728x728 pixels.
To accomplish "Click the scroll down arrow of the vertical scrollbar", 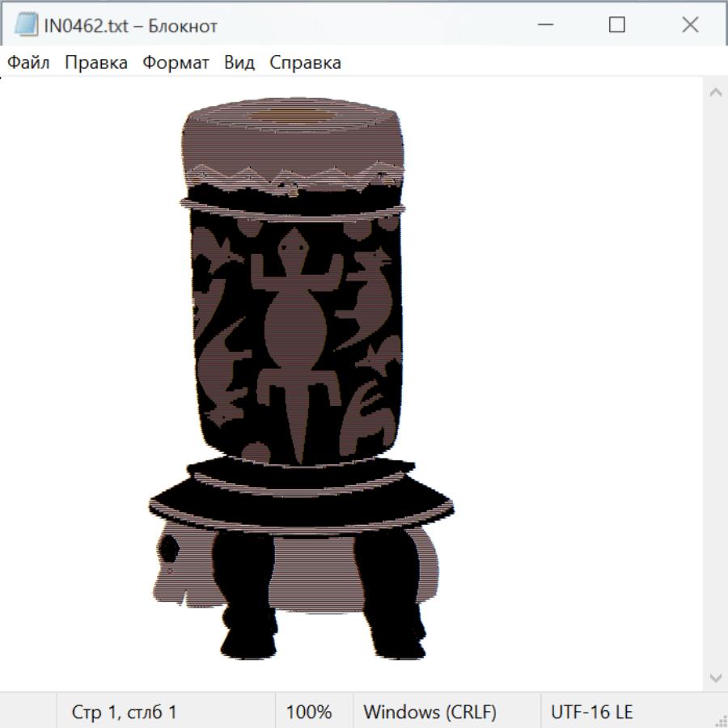I will (x=715, y=677).
